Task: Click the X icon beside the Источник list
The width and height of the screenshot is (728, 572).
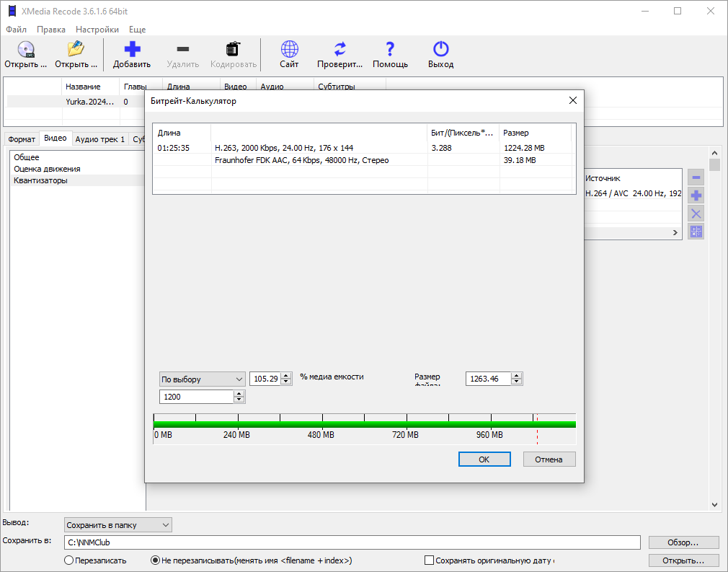Action: 696,214
